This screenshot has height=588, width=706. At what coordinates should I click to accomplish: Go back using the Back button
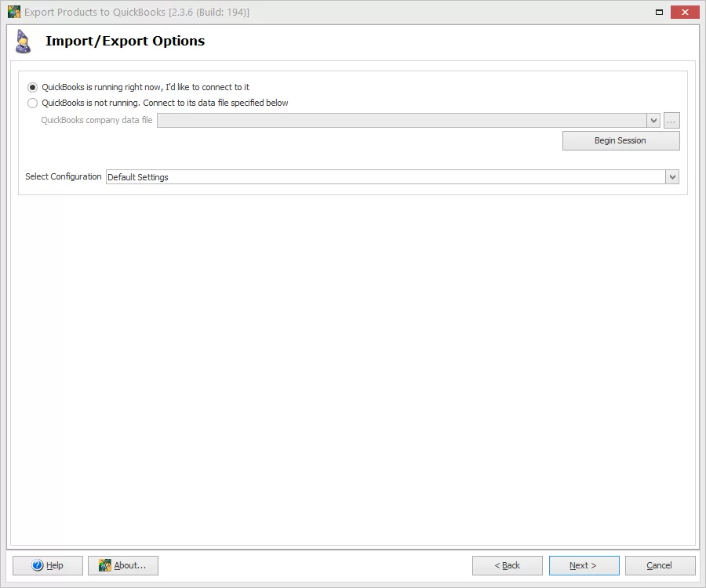click(507, 565)
